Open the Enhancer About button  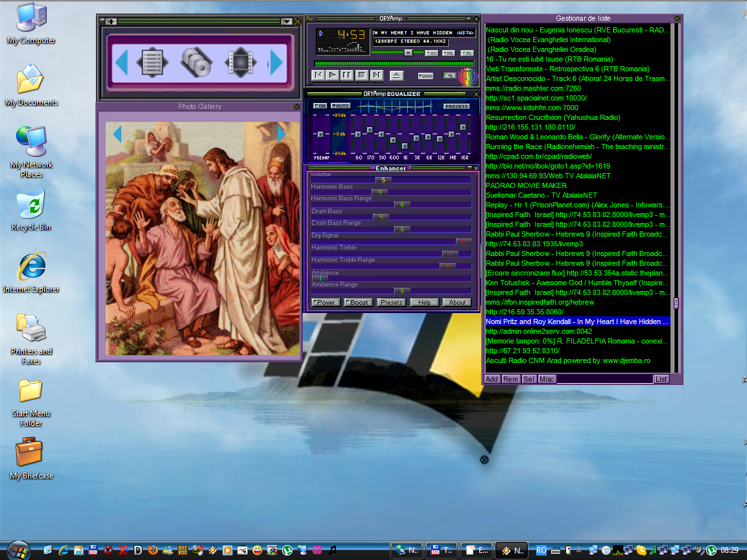pos(458,303)
